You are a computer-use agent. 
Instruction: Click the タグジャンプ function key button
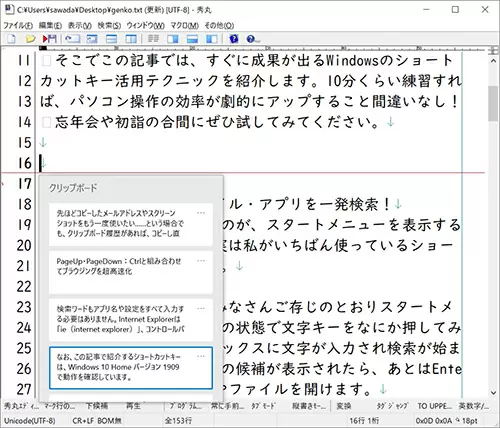click(x=392, y=406)
